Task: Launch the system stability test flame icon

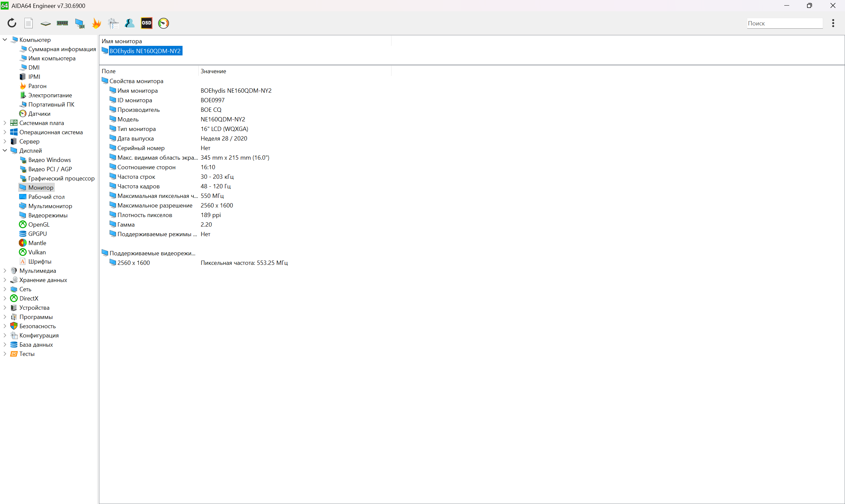Action: [96, 23]
